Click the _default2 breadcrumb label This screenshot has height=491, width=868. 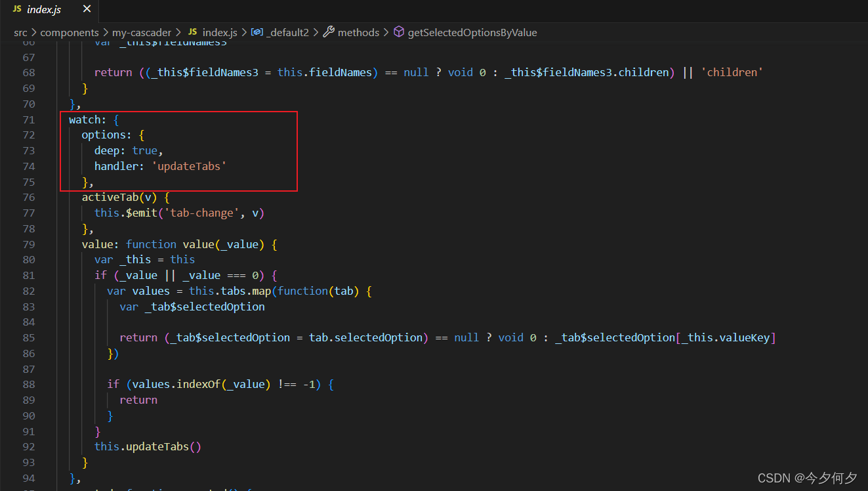pos(289,32)
